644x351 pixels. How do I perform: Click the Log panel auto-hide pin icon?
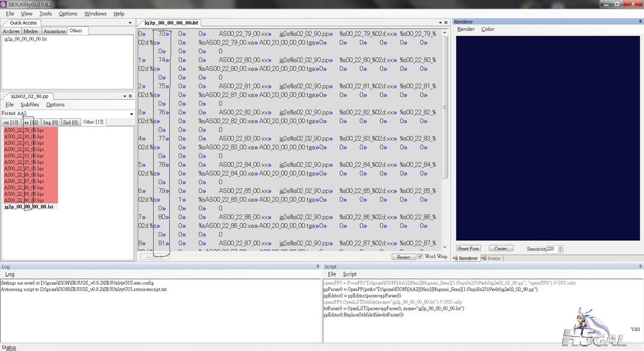317,266
